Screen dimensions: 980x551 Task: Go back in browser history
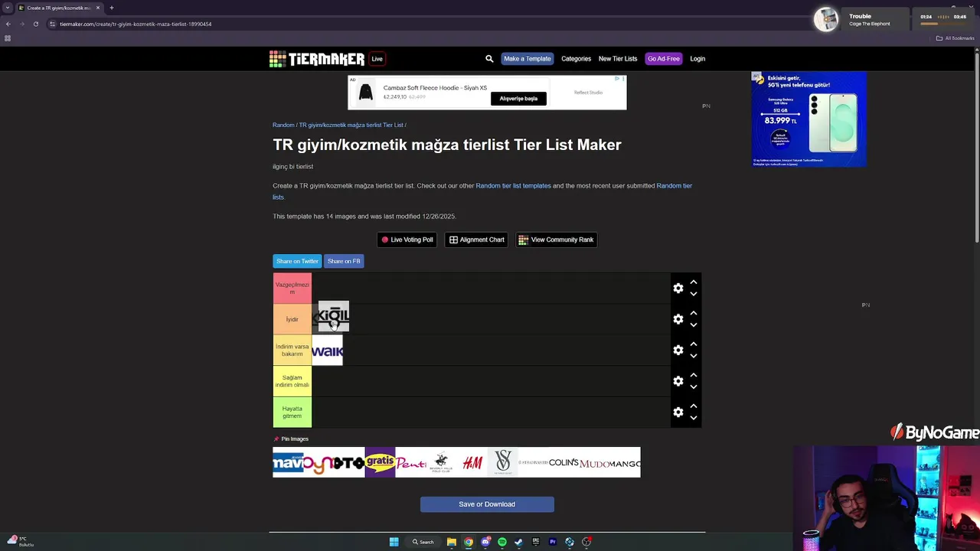[8, 24]
